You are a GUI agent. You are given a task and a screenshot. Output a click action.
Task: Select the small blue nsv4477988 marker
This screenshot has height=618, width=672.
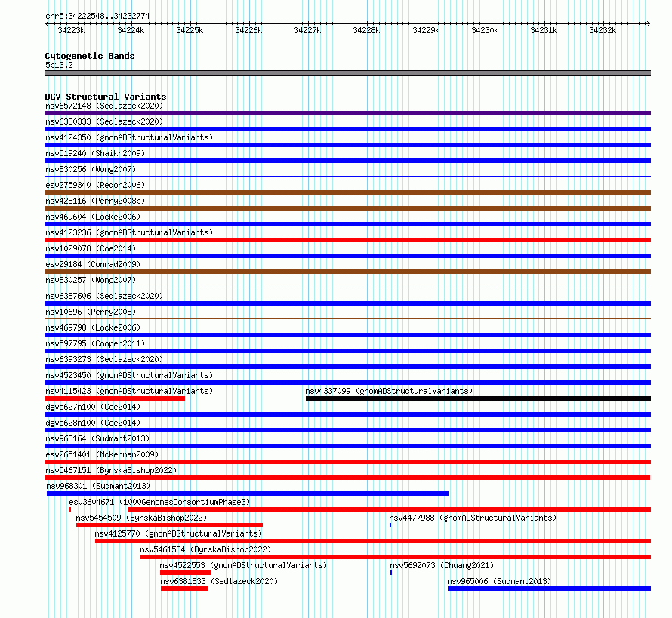coord(390,525)
